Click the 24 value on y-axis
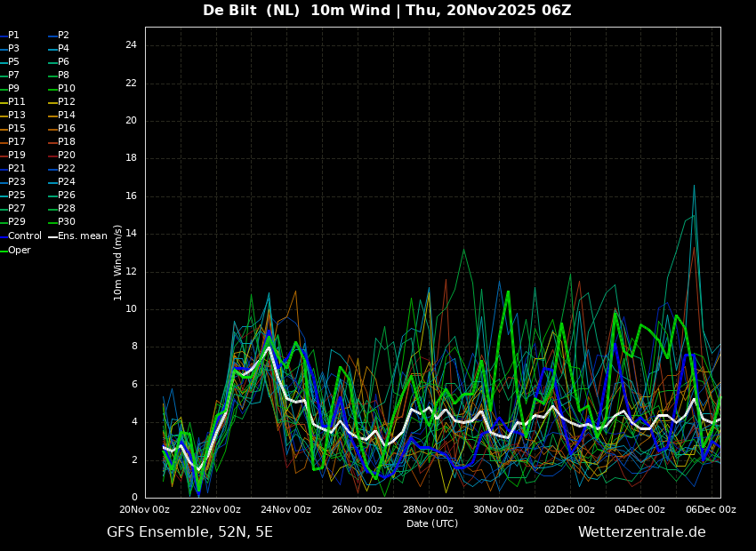Image resolution: width=756 pixels, height=551 pixels. (x=131, y=45)
